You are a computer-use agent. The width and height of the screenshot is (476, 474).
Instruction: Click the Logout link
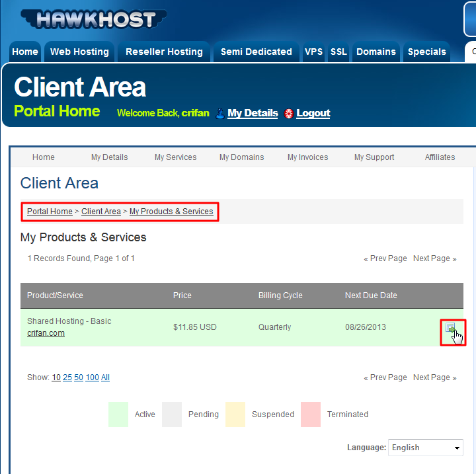tap(313, 113)
